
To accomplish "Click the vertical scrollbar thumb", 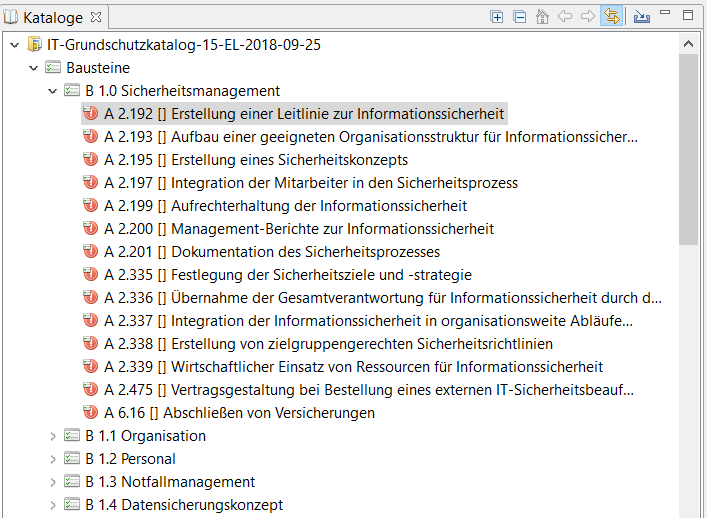I will pyautogui.click(x=688, y=149).
